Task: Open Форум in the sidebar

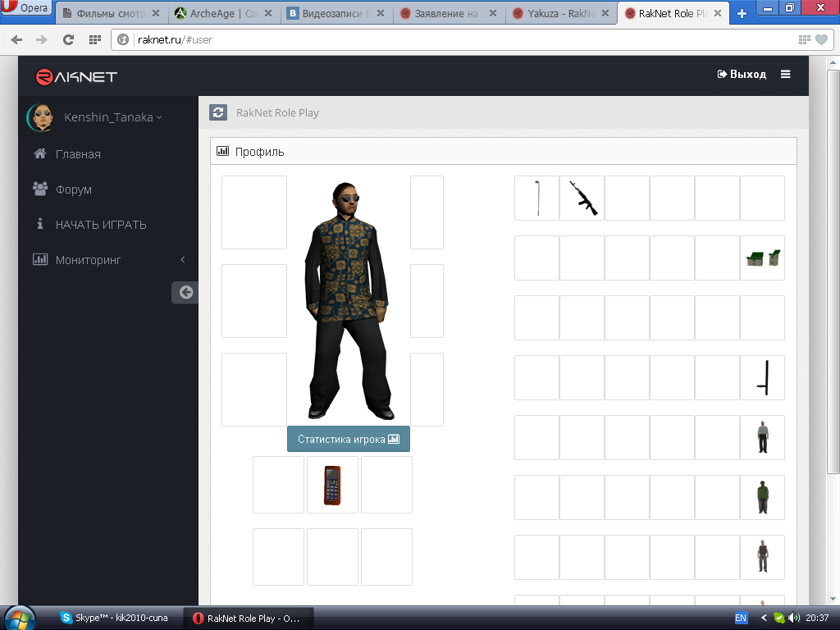Action: [74, 189]
